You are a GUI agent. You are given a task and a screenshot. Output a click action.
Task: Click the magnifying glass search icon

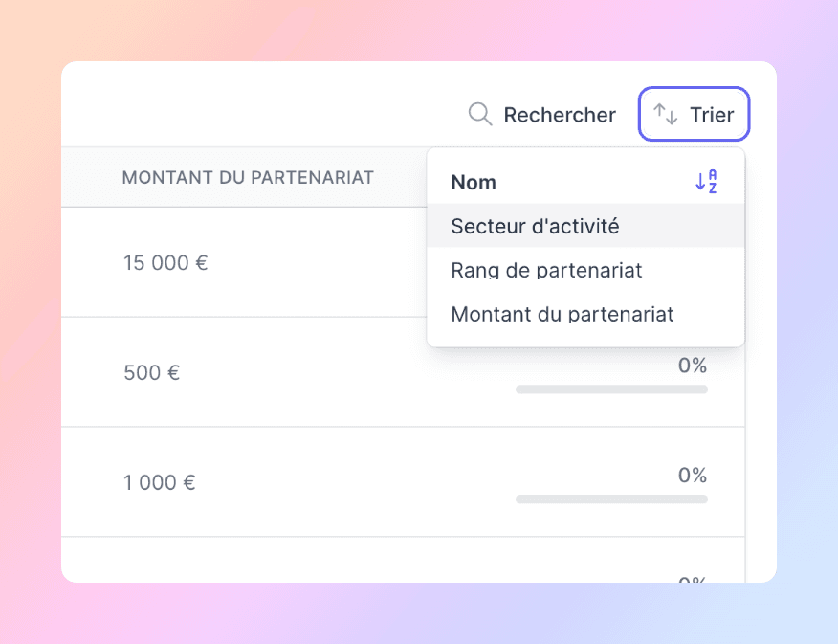(x=480, y=115)
